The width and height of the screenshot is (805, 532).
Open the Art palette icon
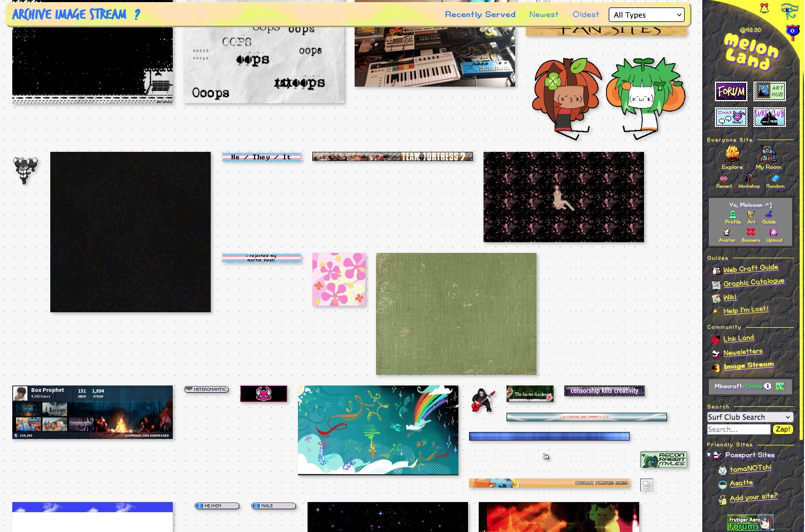pos(751,214)
